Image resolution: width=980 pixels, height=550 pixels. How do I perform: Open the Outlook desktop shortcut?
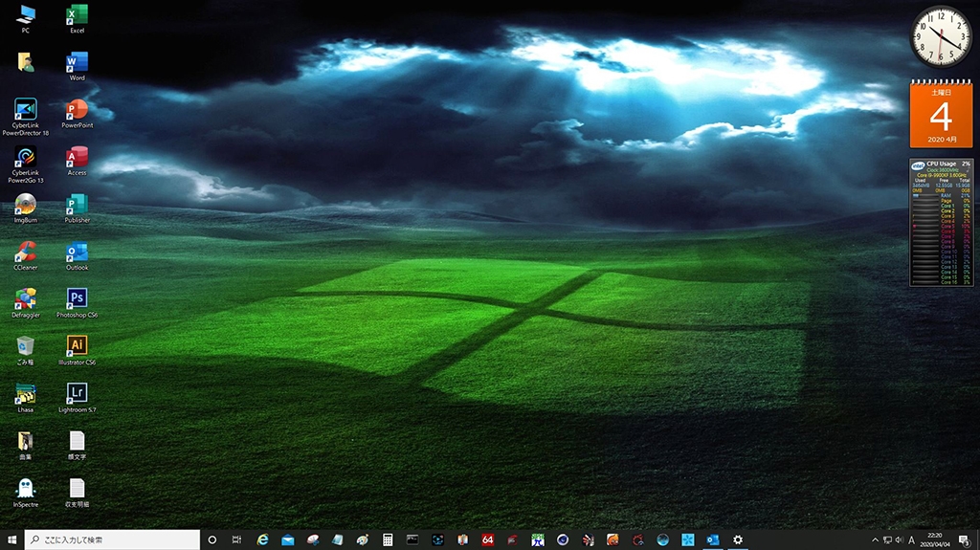77,255
